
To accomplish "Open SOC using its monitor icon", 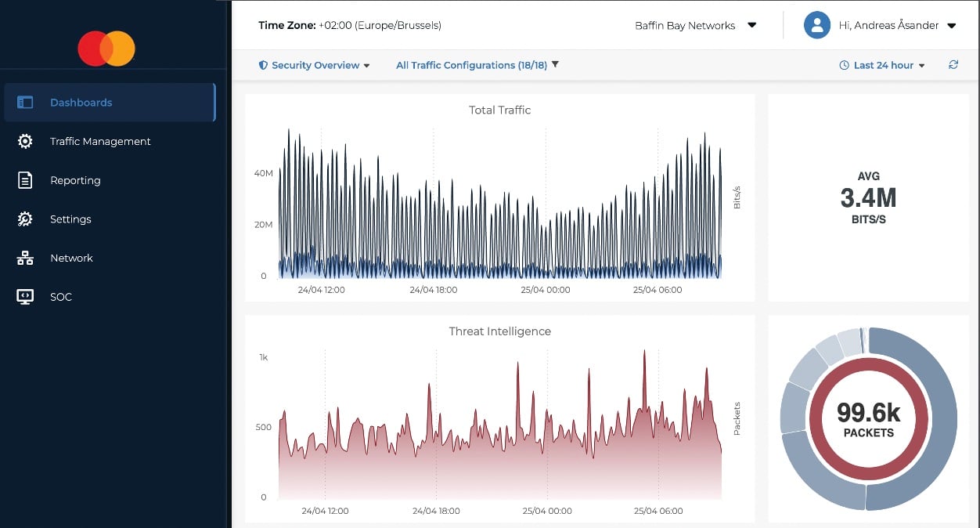I will click(x=25, y=296).
